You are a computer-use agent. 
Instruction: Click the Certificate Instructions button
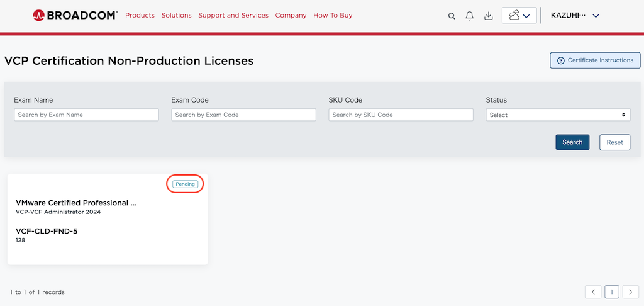pyautogui.click(x=595, y=60)
